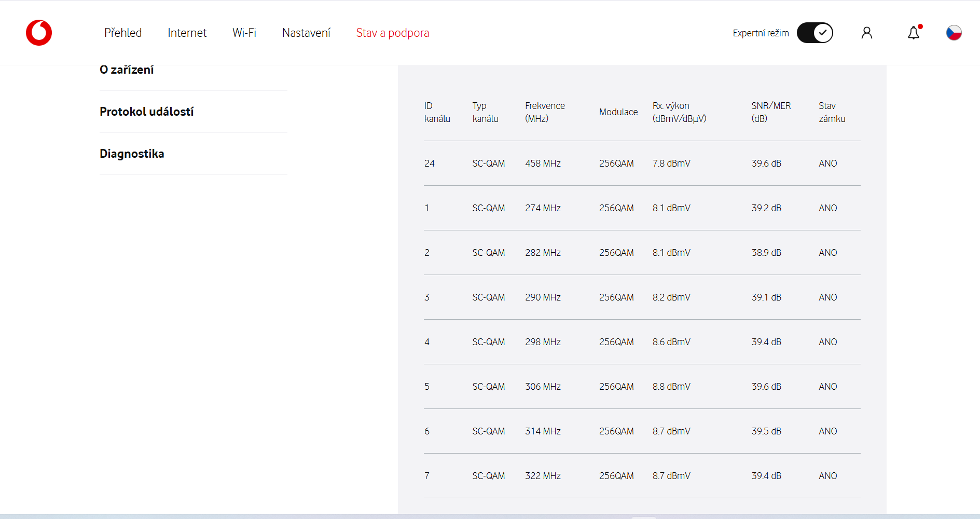980x519 pixels.
Task: Open the Nastavení menu
Action: 306,33
